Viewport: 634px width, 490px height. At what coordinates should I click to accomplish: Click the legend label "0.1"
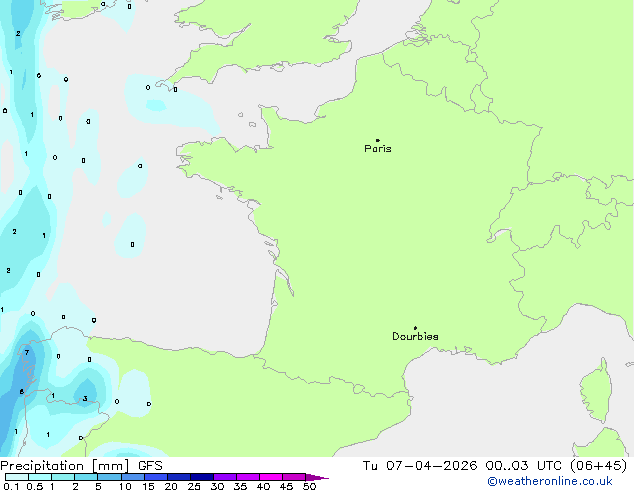click(11, 486)
